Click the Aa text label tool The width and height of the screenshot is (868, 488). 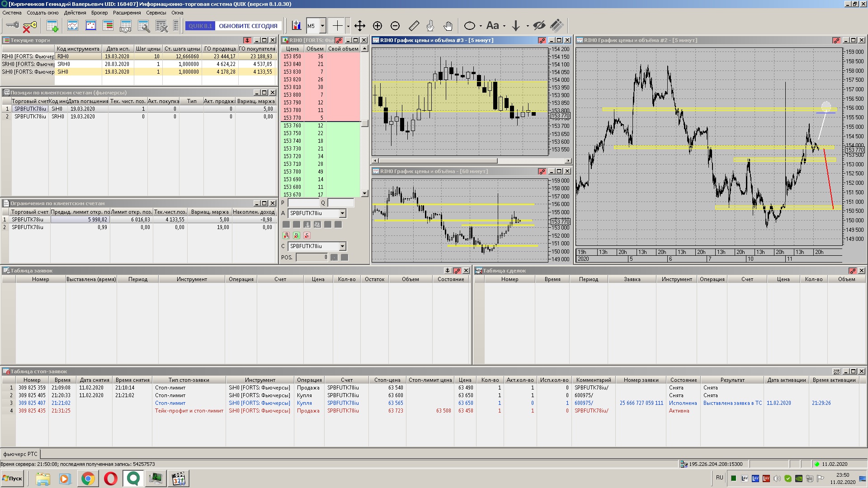(492, 26)
